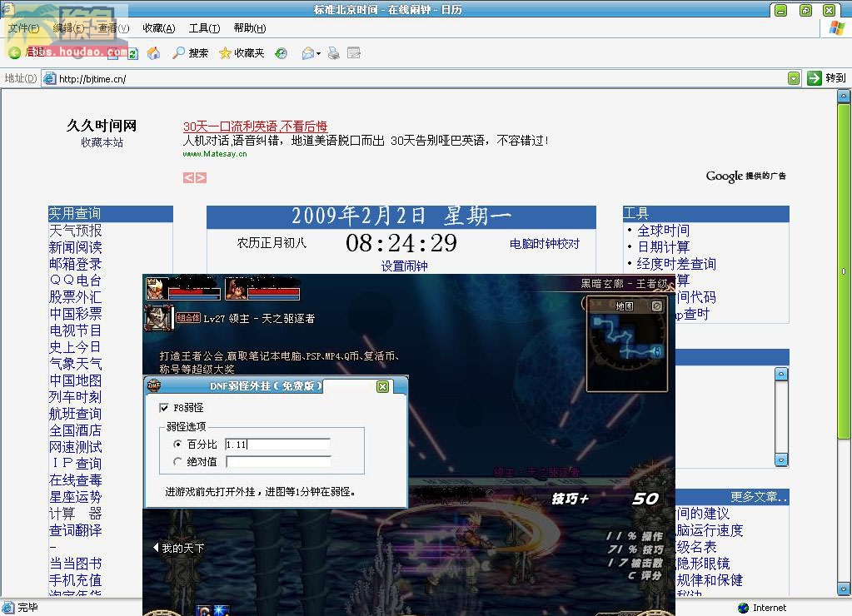Image resolution: width=852 pixels, height=616 pixels.
Task: Open the 航班查询 sidebar link
Action: click(x=76, y=414)
